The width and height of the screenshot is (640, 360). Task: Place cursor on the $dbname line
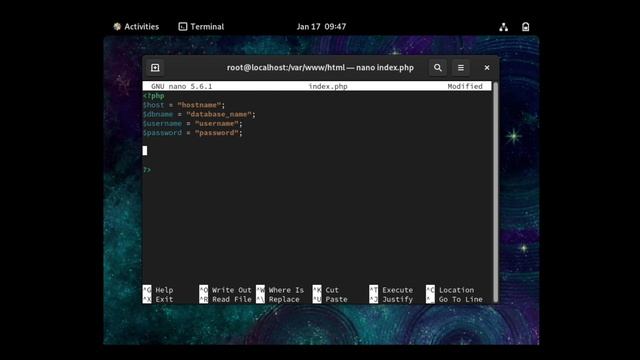click(199, 114)
